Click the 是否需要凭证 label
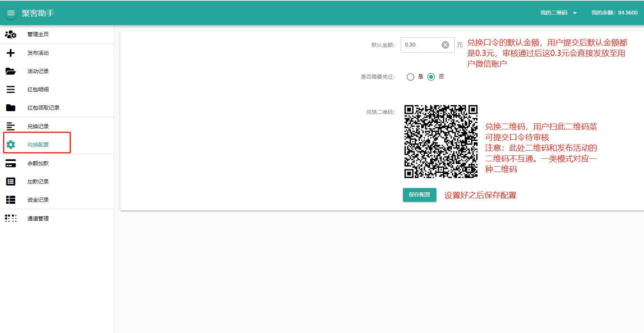644x333 pixels. [378, 77]
